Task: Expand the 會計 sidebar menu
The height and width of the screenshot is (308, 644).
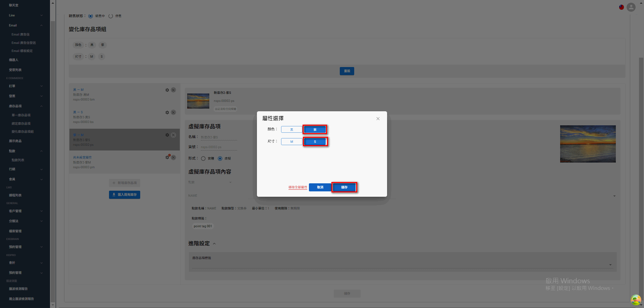Action: [25, 263]
